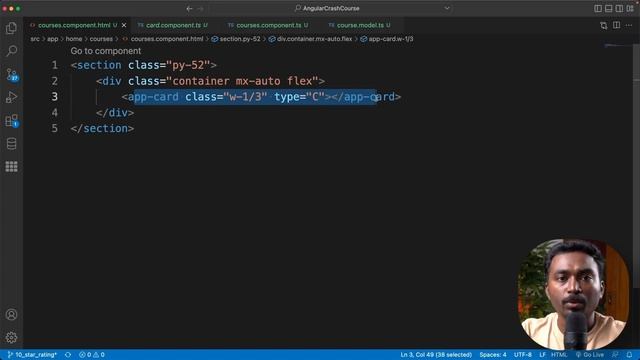Change encoding via 'UTF-8' status item
The image size is (640, 360).
point(522,355)
